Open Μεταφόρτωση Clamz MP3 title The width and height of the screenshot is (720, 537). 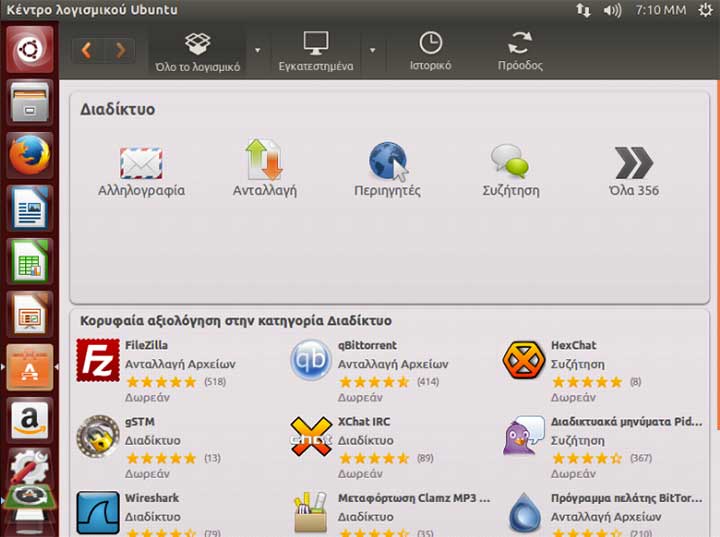point(414,498)
